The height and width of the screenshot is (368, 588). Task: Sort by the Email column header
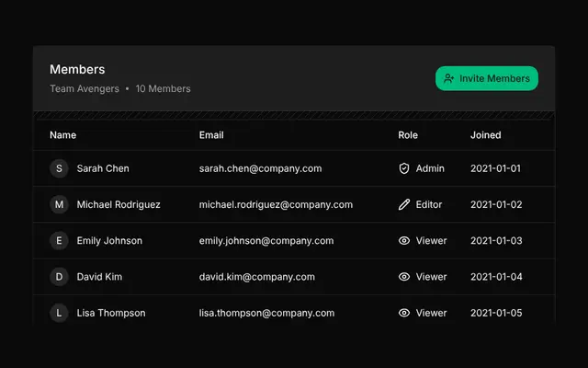click(211, 135)
